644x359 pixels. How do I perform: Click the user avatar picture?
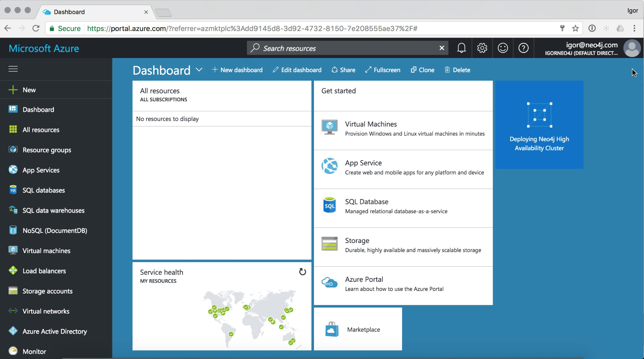[x=632, y=48]
